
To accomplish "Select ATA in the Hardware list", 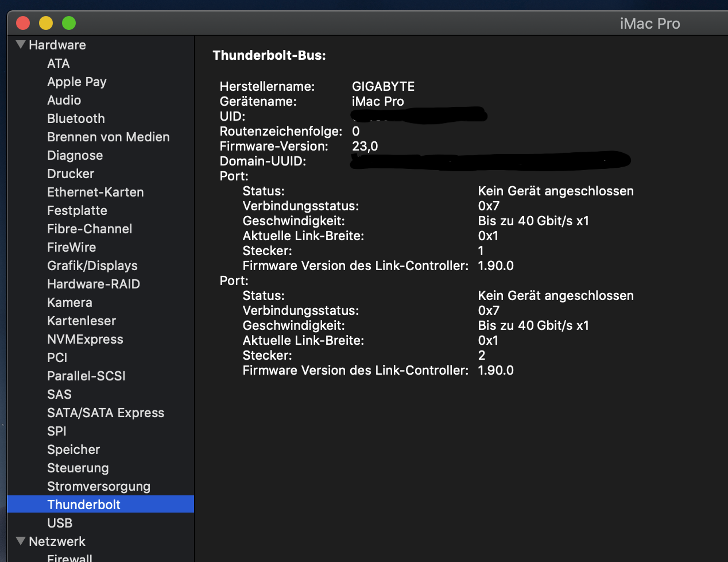I will coord(59,63).
